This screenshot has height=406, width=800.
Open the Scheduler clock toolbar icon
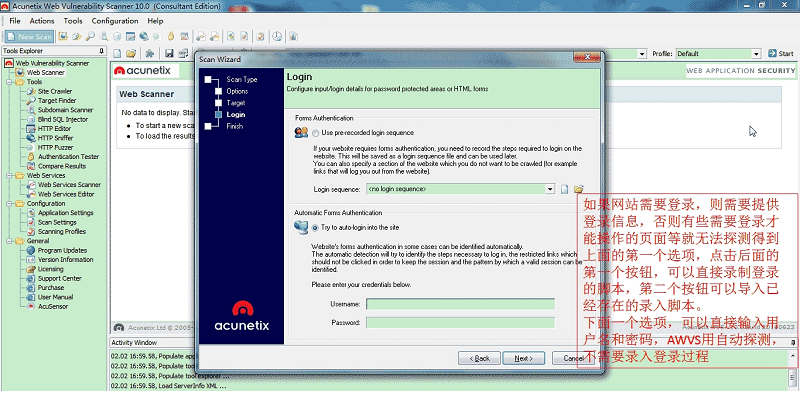(x=277, y=37)
